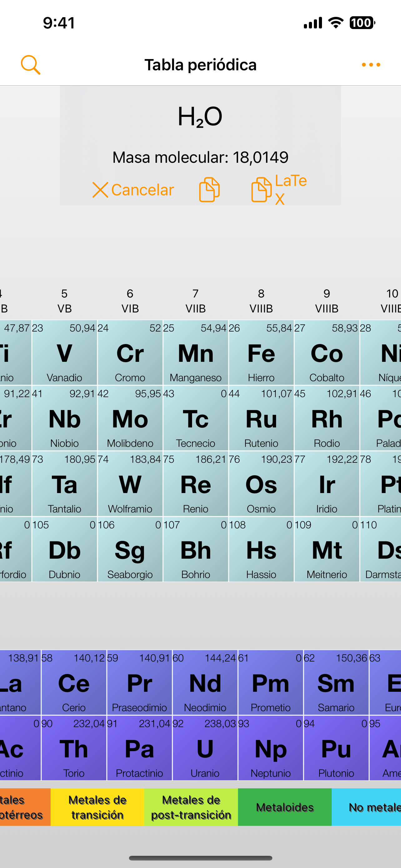
Task: Tap Prometio (Pm) element
Action: pyautogui.click(x=271, y=682)
